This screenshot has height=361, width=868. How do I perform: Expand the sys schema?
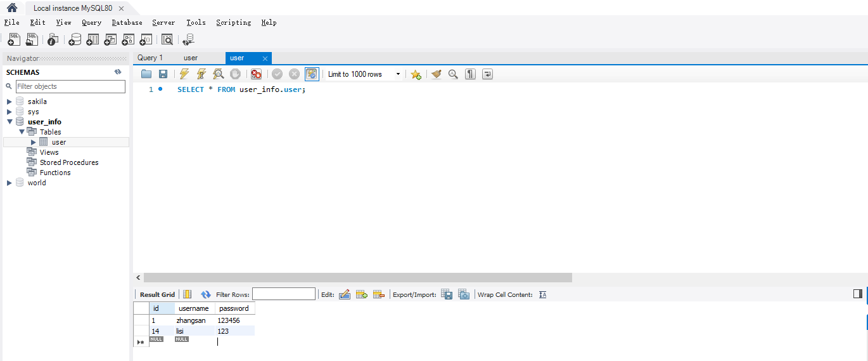9,112
